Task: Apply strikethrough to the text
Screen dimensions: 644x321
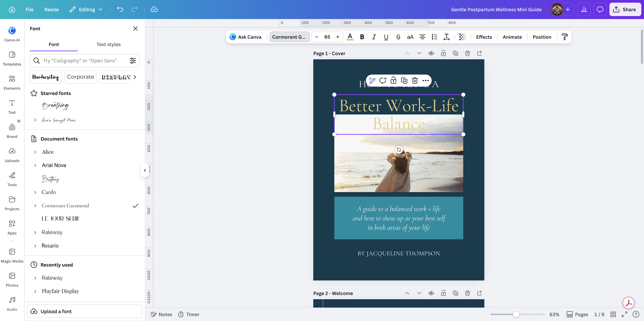Action: pos(398,37)
